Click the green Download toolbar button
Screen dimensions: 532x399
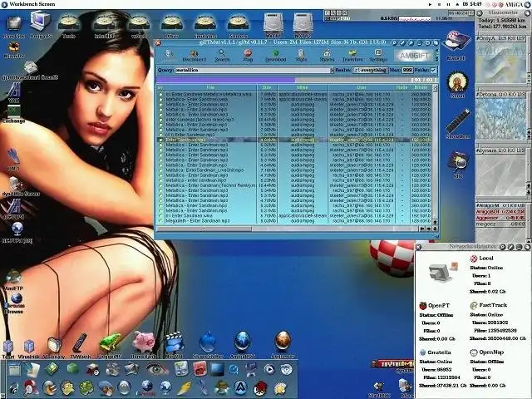pos(275,55)
